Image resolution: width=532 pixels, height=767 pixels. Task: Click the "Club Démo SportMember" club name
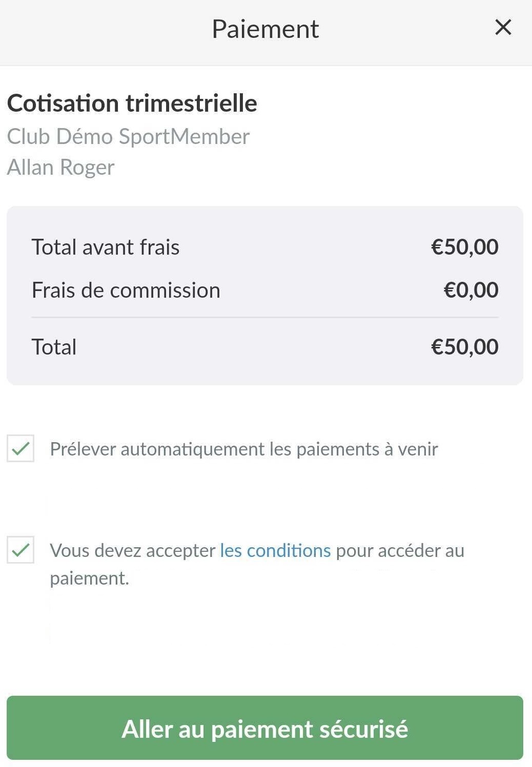(128, 136)
